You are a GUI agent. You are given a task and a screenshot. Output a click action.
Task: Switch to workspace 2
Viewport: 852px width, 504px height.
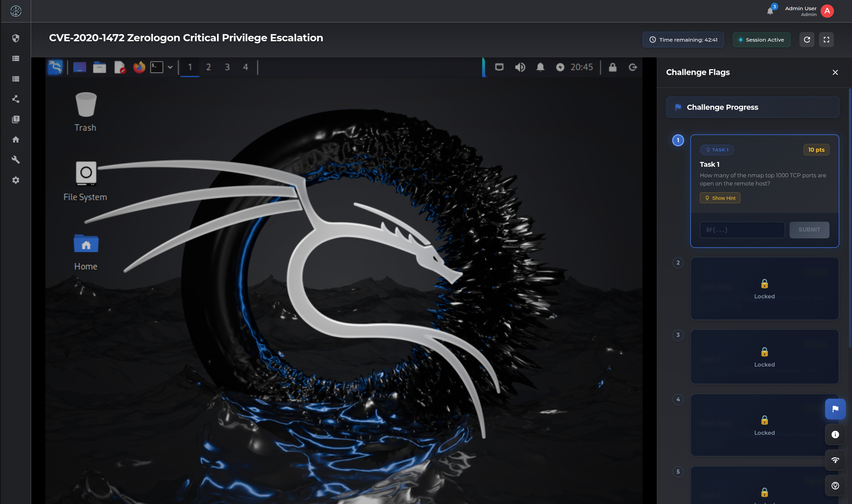(208, 67)
